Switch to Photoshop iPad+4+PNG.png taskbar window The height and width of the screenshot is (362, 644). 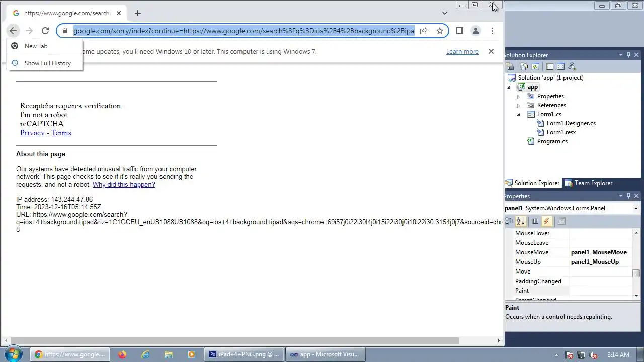[244, 354]
